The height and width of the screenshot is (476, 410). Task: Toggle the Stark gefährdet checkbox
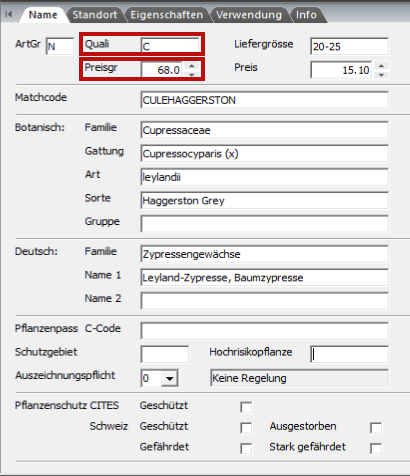[x=376, y=448]
